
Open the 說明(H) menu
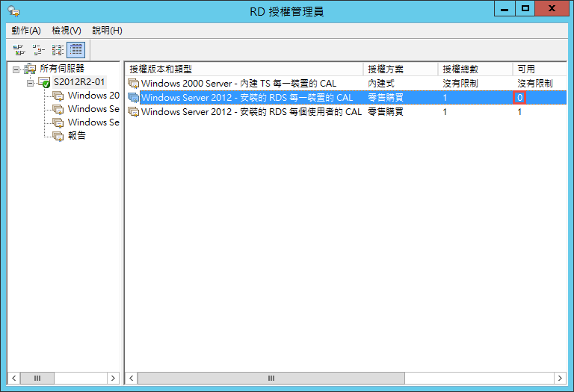point(107,31)
